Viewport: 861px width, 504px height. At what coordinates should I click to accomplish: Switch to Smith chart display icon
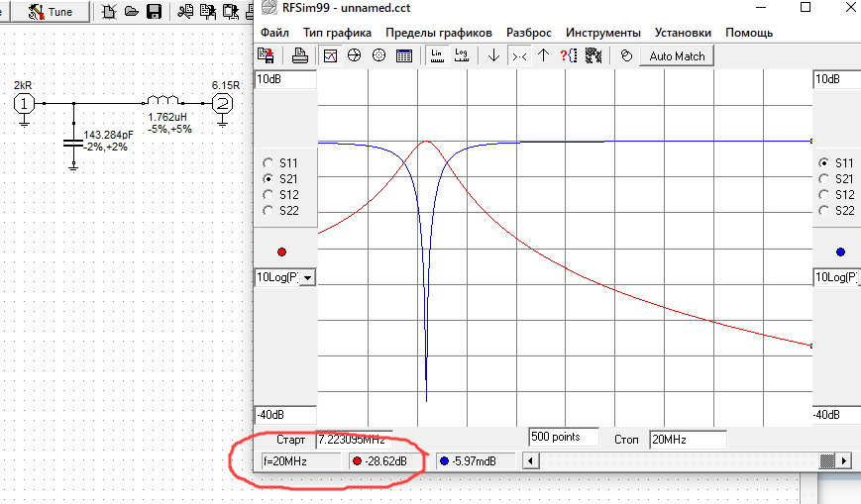(x=355, y=56)
